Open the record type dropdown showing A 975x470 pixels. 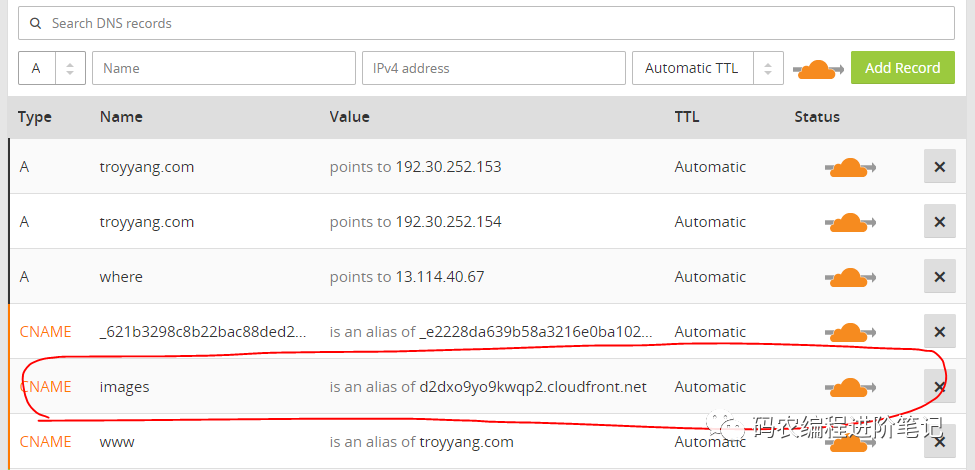point(51,68)
